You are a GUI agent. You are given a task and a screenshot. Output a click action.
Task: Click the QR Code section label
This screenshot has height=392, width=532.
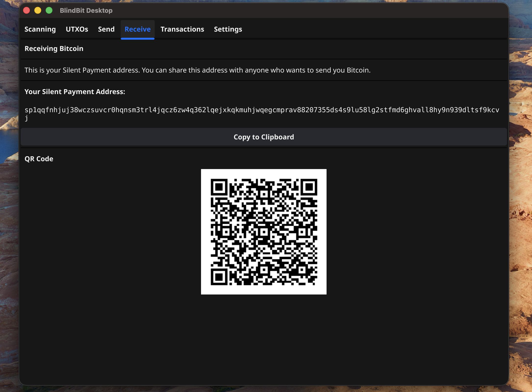(39, 159)
